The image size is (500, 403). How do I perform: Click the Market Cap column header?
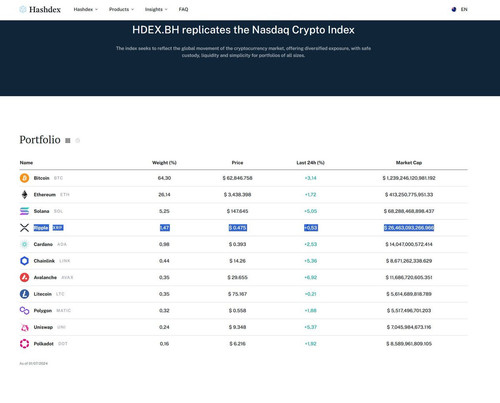(x=409, y=163)
